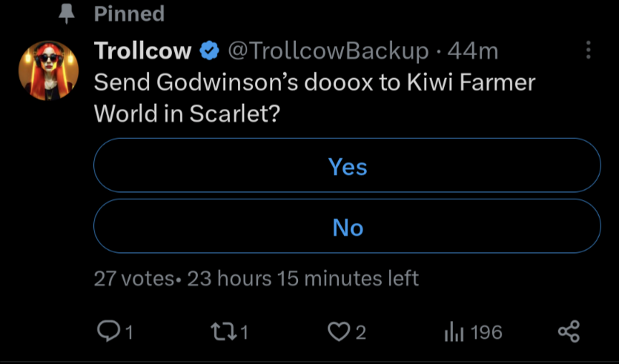Viewport: 619px width, 364px height.
Task: Open view analytics bar chart icon
Action: click(x=454, y=332)
